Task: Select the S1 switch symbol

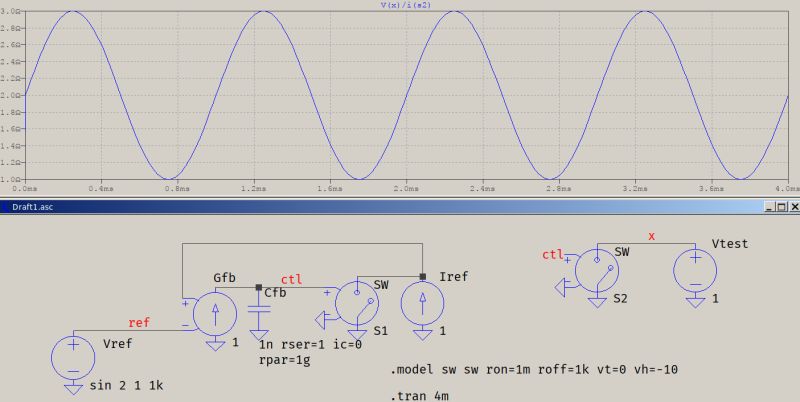Action: coord(357,304)
